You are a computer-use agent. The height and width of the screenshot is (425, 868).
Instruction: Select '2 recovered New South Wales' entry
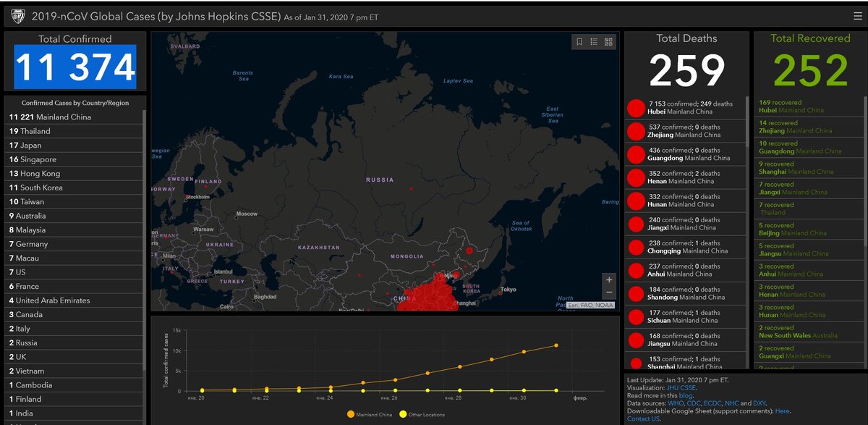click(808, 332)
